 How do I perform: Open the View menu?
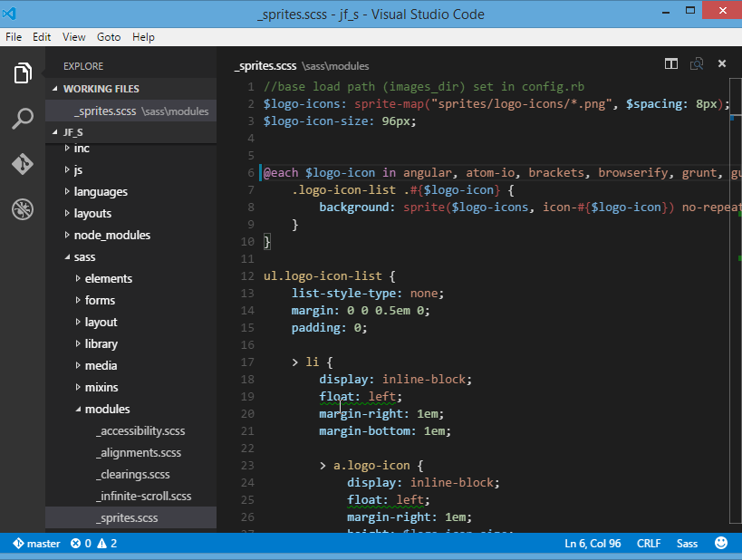pos(73,37)
